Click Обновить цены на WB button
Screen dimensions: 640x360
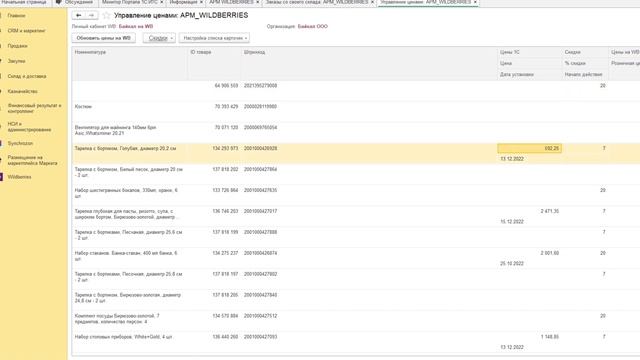click(x=104, y=38)
